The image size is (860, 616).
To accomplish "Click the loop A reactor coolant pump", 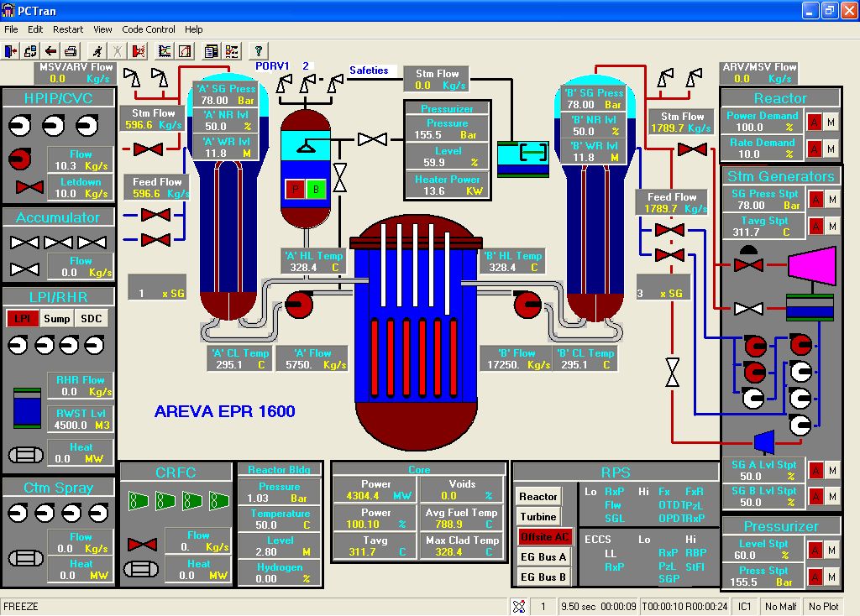I will click(x=298, y=304).
